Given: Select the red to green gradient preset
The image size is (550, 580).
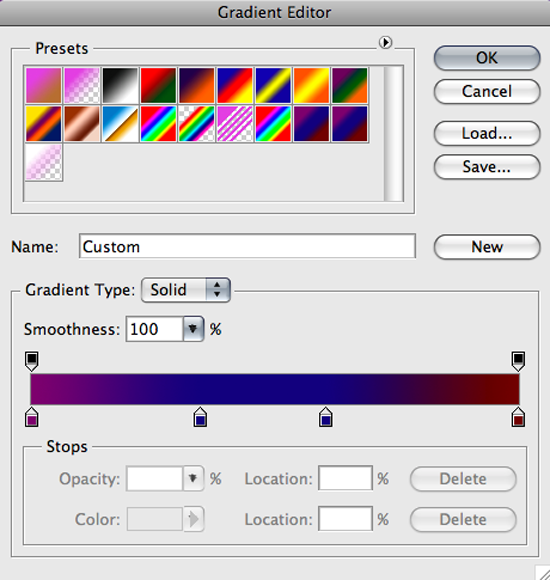Looking at the screenshot, I should (158, 85).
